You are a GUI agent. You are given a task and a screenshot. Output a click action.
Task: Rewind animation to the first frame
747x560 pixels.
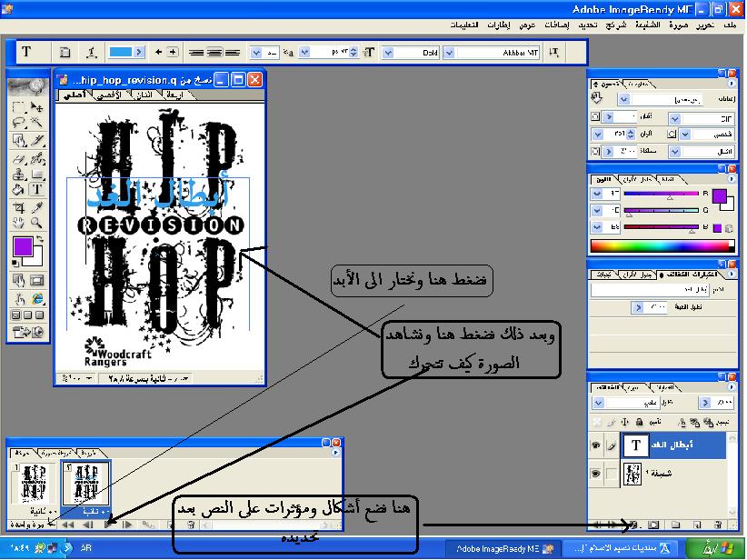(68, 525)
